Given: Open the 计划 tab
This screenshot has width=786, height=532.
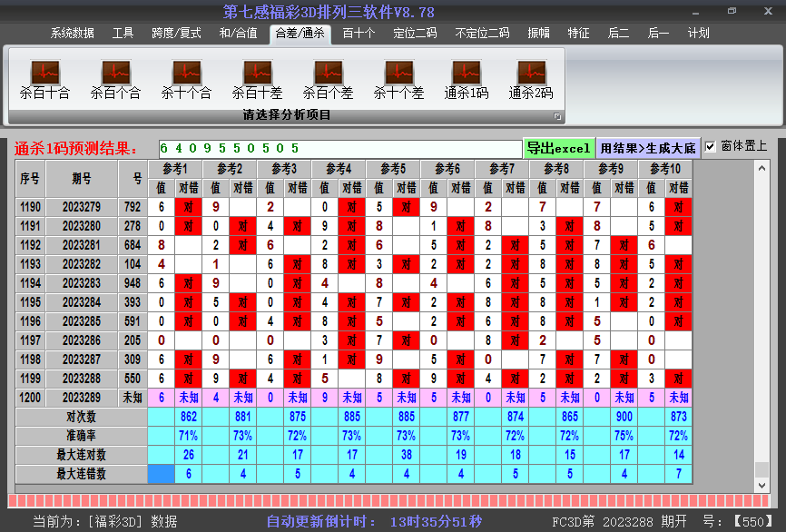Looking at the screenshot, I should coord(698,33).
